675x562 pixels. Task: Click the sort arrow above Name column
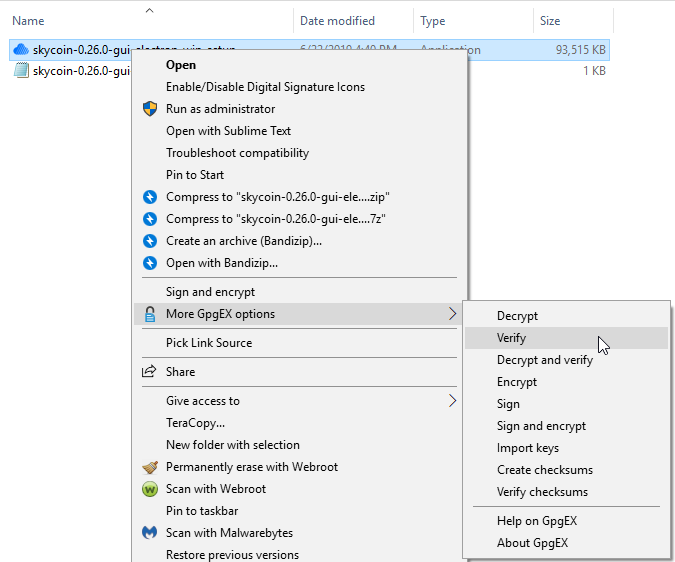(x=149, y=11)
